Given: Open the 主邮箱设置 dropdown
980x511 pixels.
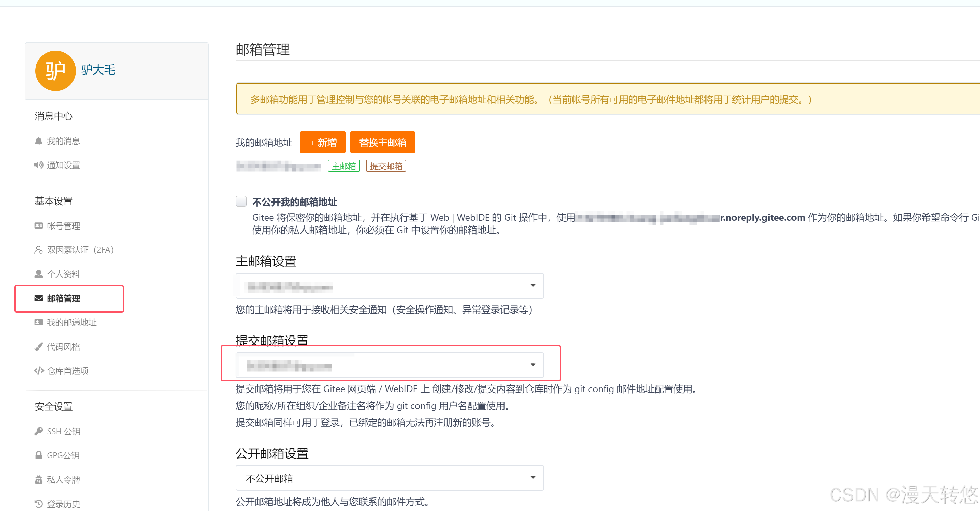Looking at the screenshot, I should 389,286.
